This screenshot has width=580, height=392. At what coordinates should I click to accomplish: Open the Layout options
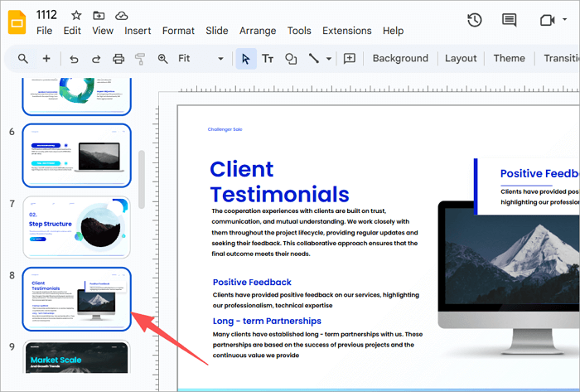[461, 59]
